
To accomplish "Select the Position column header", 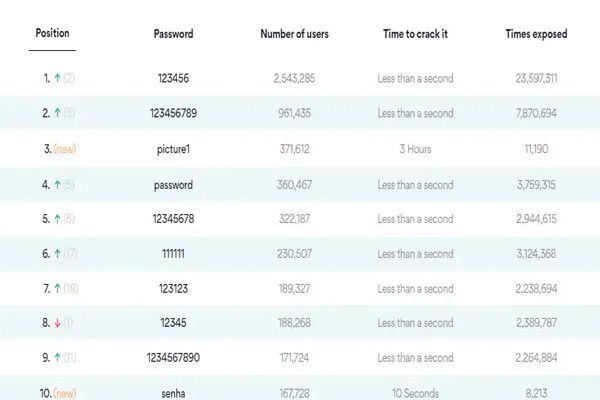I will [53, 33].
